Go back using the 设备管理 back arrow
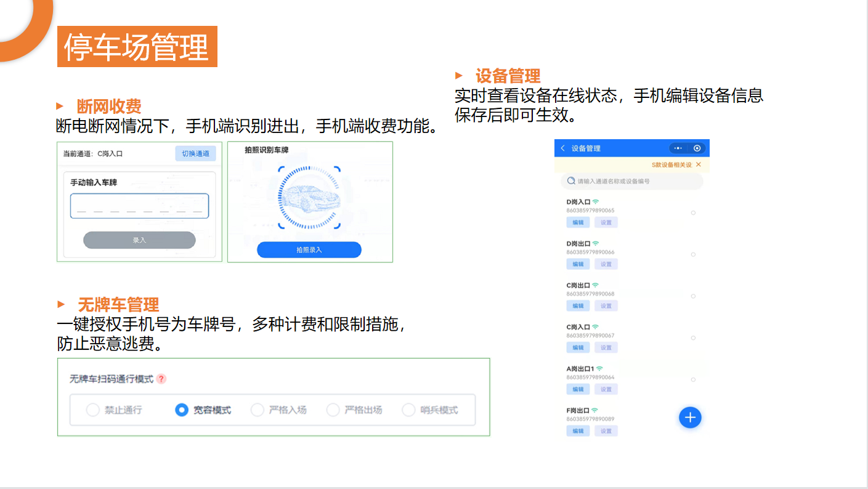The height and width of the screenshot is (489, 868). click(562, 148)
